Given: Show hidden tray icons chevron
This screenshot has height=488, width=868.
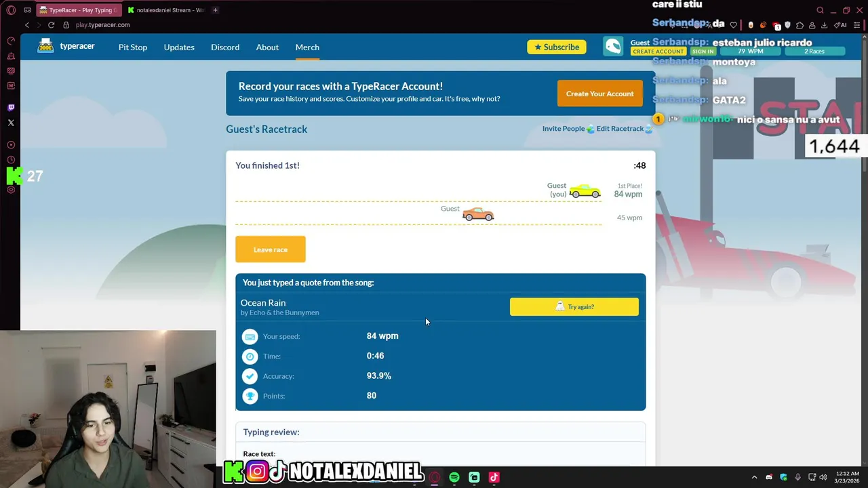Looking at the screenshot, I should coord(754,477).
